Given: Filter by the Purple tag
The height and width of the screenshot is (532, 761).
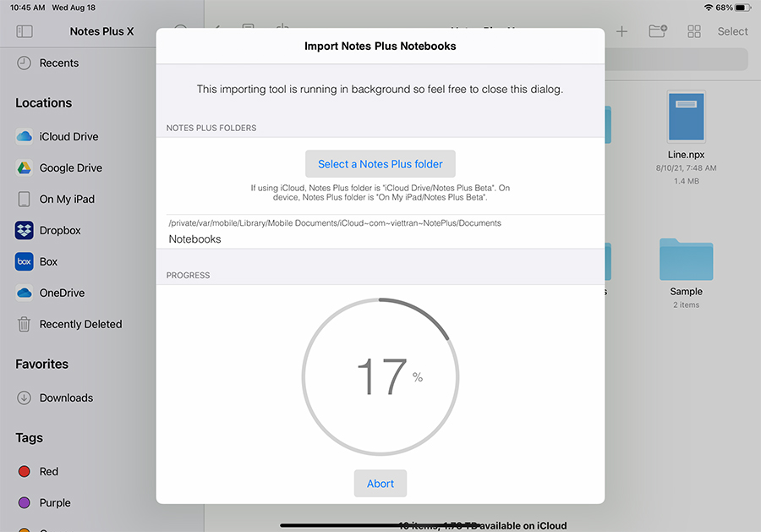Looking at the screenshot, I should coord(44,502).
